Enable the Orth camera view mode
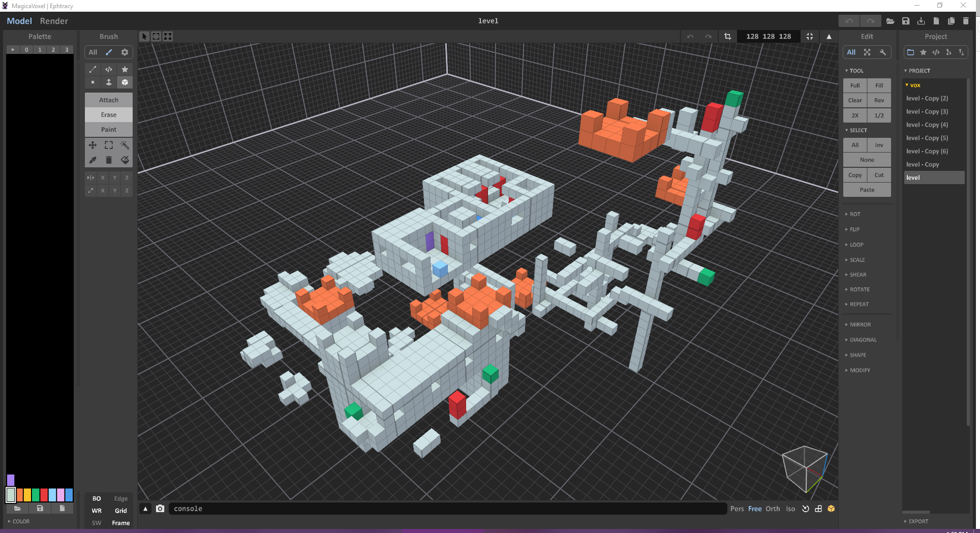This screenshot has height=533, width=980. point(773,509)
